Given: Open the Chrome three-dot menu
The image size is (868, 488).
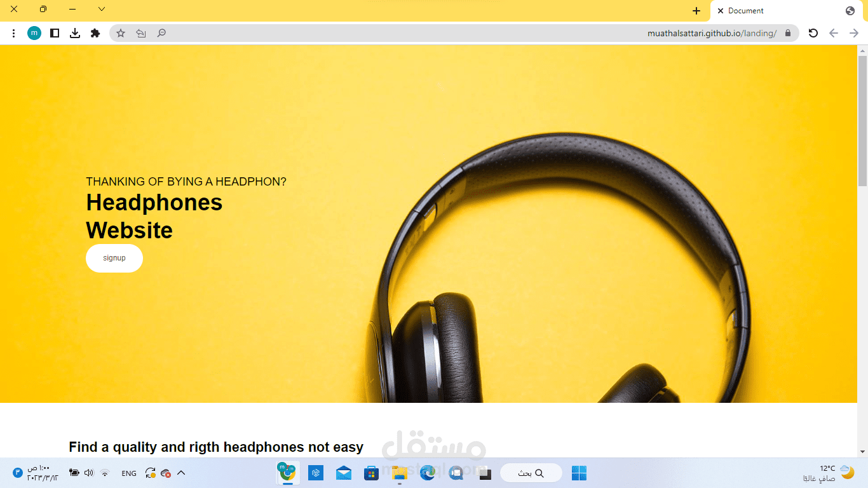Looking at the screenshot, I should (x=13, y=33).
